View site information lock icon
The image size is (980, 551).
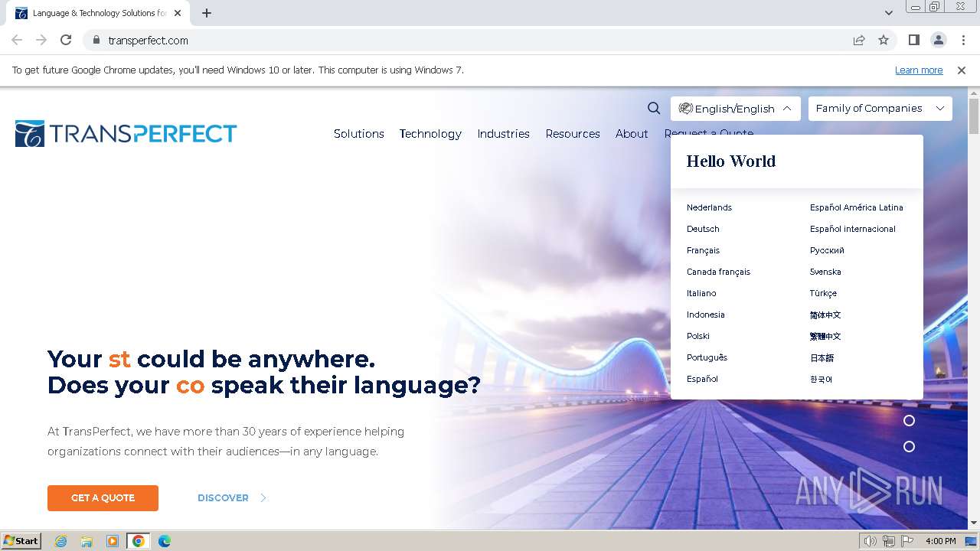(x=96, y=40)
